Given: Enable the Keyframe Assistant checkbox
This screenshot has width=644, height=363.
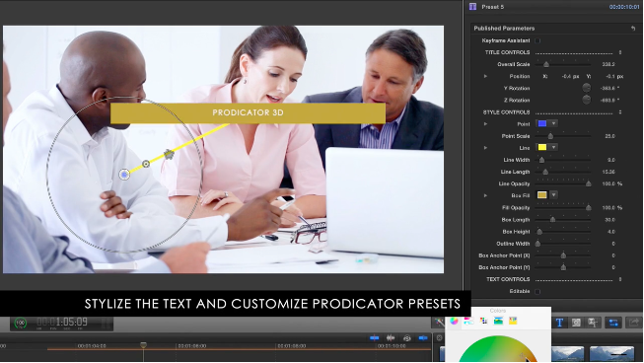Looking at the screenshot, I should (537, 40).
